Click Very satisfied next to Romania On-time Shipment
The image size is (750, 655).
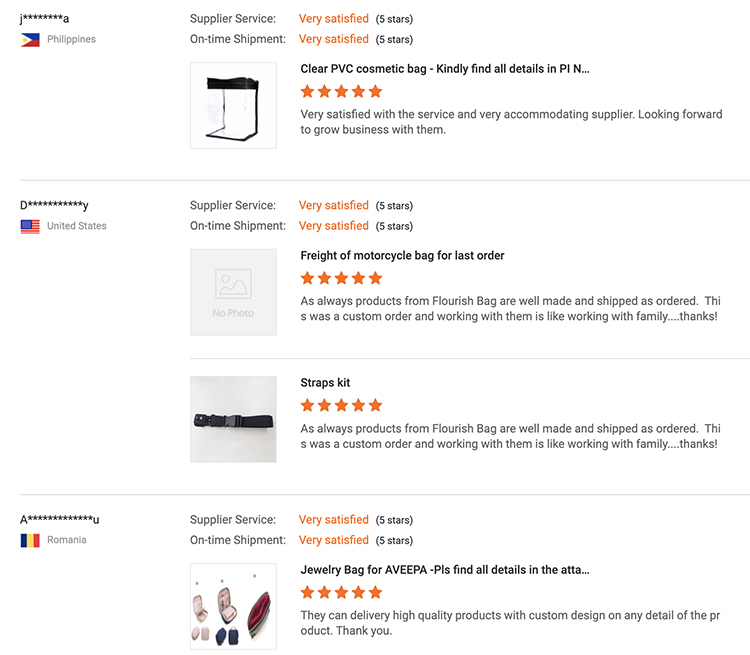coord(334,540)
